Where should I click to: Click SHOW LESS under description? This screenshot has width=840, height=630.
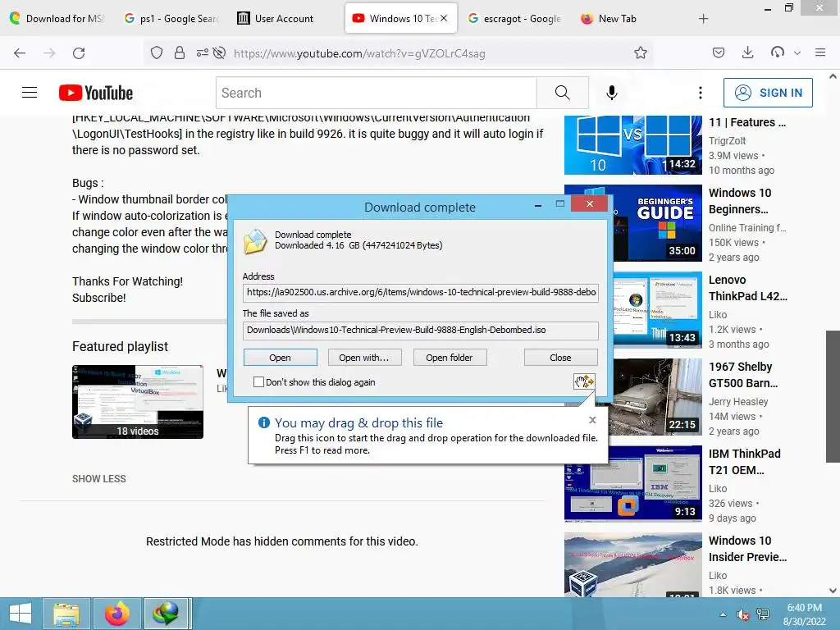tap(99, 479)
